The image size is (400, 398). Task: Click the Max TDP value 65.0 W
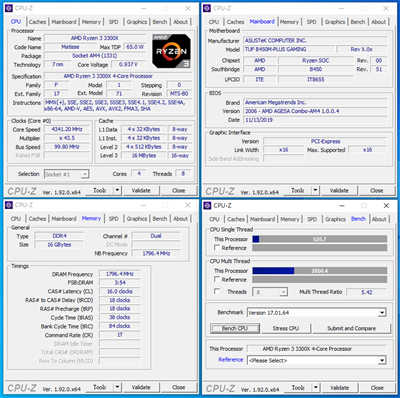(x=135, y=47)
